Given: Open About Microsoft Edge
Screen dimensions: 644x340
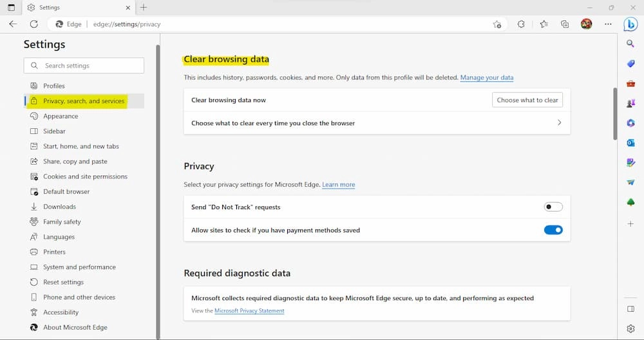Looking at the screenshot, I should [x=84, y=327].
